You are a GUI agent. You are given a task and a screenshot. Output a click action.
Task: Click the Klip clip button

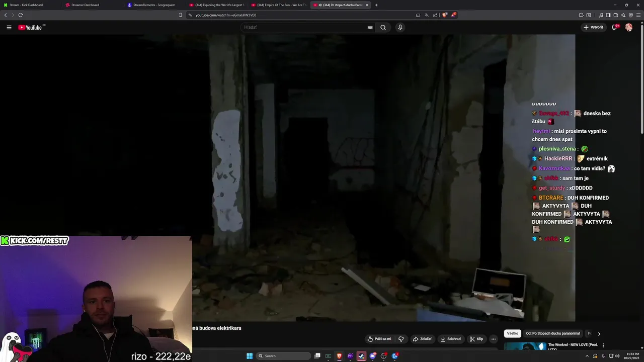(x=476, y=339)
